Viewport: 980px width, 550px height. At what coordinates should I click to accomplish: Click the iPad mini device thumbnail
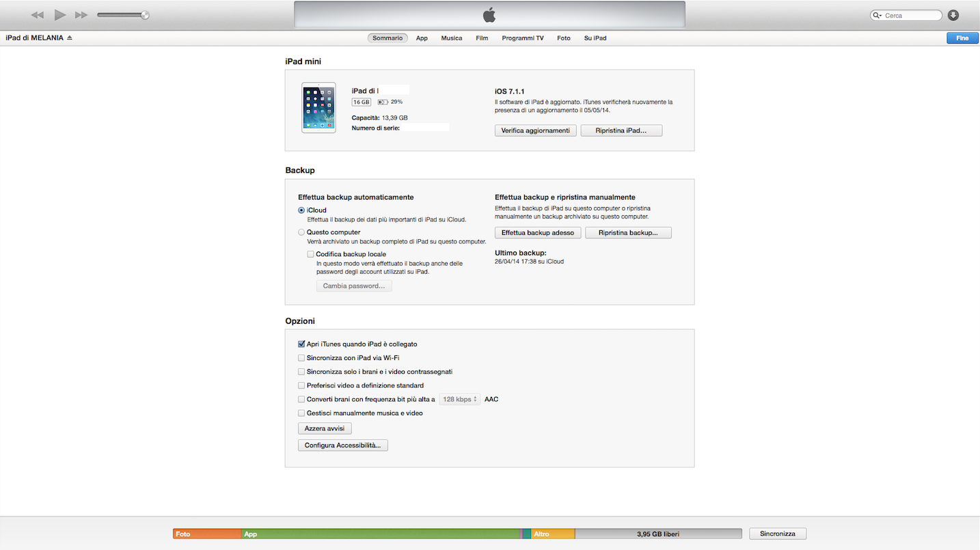318,108
